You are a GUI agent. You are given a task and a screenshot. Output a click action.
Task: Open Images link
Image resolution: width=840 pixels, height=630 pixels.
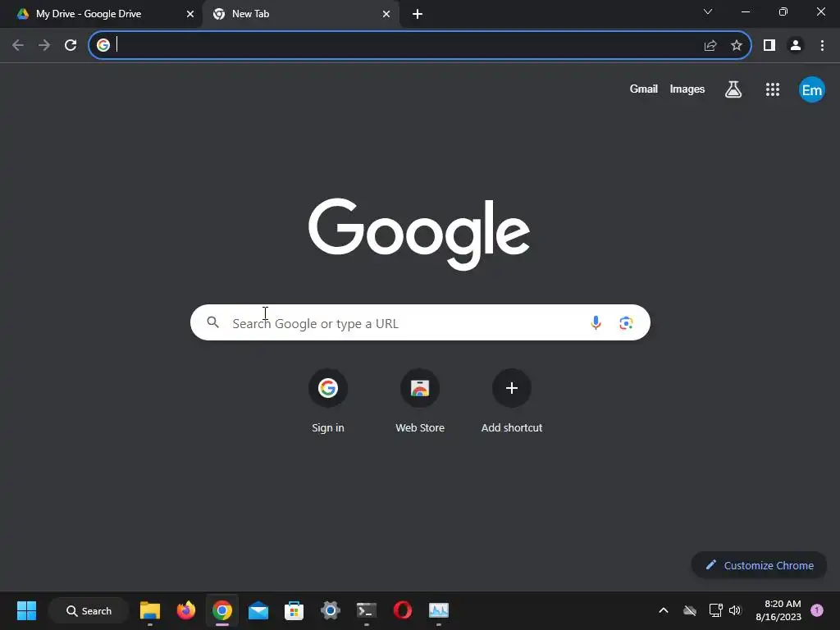pos(687,89)
